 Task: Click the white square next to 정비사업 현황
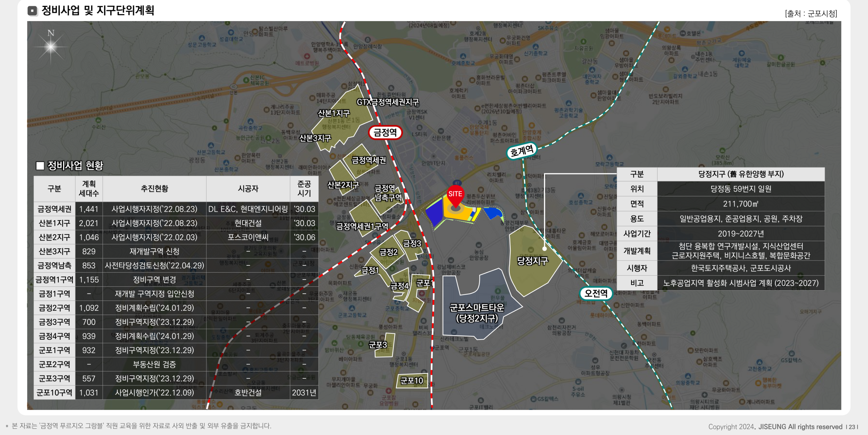tap(40, 166)
